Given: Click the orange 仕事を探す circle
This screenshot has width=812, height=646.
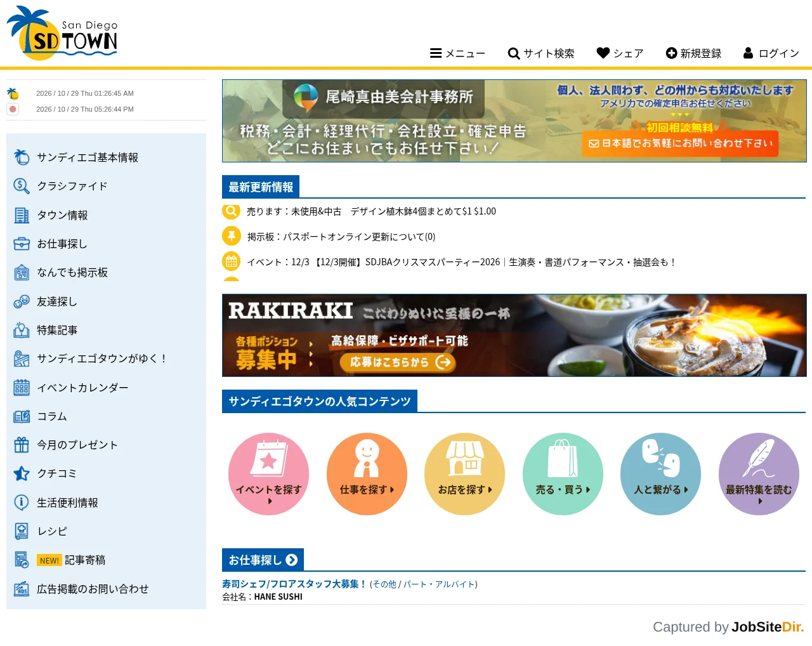Looking at the screenshot, I should click(367, 474).
